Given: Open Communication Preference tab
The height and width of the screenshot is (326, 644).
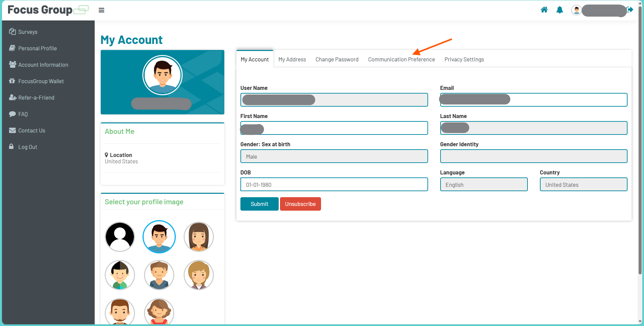Looking at the screenshot, I should click(x=401, y=59).
